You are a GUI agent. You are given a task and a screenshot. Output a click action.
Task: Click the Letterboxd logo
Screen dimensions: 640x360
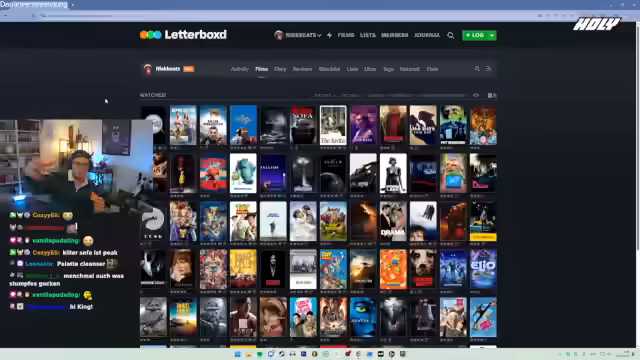183,35
